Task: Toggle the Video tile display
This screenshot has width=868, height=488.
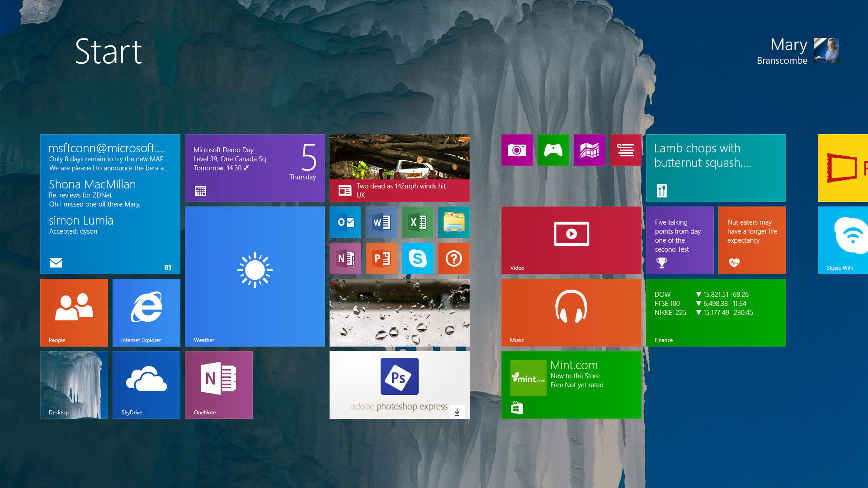Action: point(571,239)
